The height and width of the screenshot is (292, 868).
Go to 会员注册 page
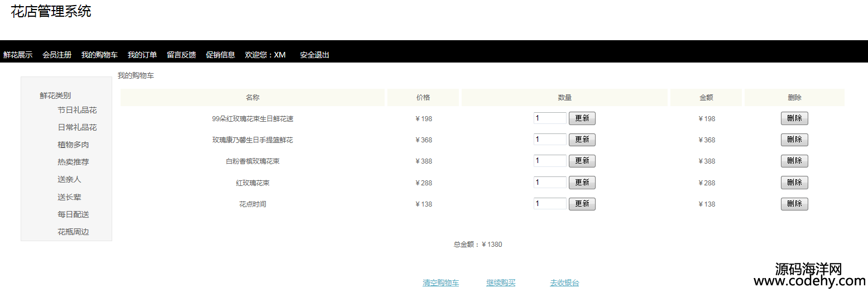coord(57,55)
